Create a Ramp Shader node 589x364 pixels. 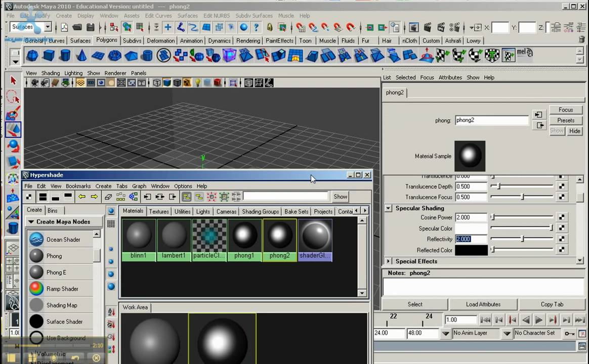[61, 289]
